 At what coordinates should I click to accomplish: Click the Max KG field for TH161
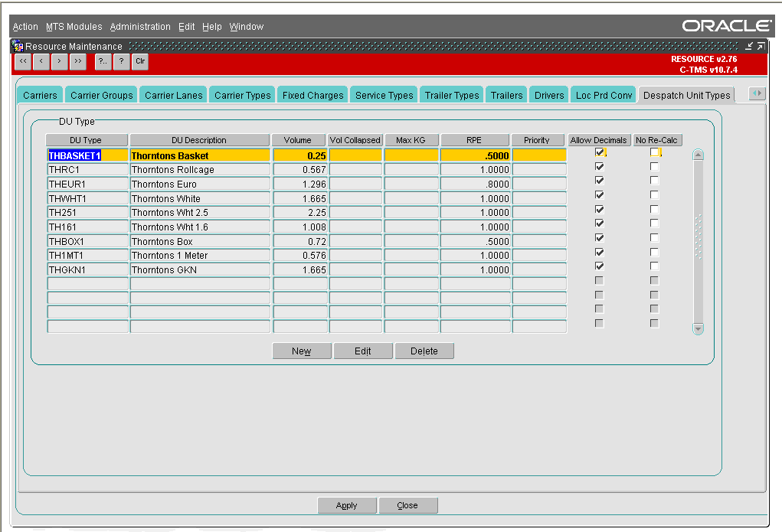[x=411, y=227]
